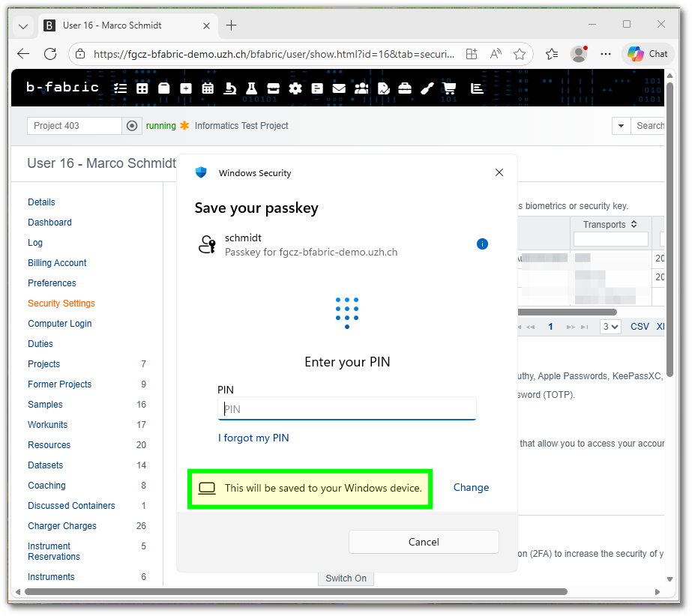The height and width of the screenshot is (616, 692).
Task: Open the favorites list icon
Action: coord(552,54)
